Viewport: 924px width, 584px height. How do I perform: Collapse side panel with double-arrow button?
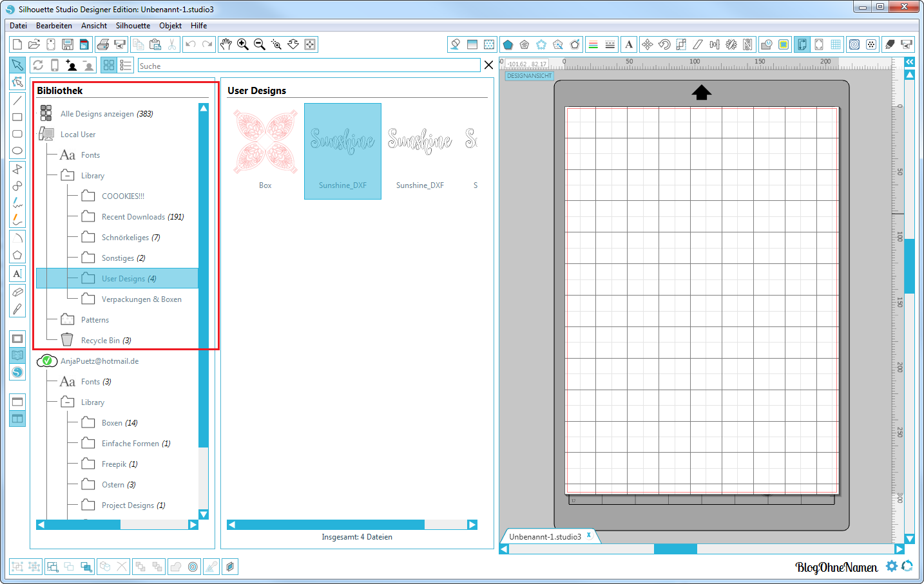(x=909, y=62)
